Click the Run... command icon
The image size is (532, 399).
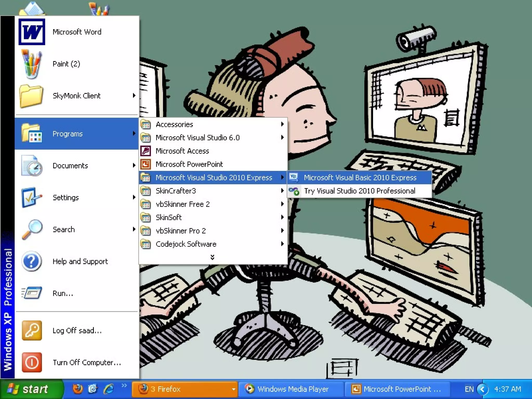point(32,293)
